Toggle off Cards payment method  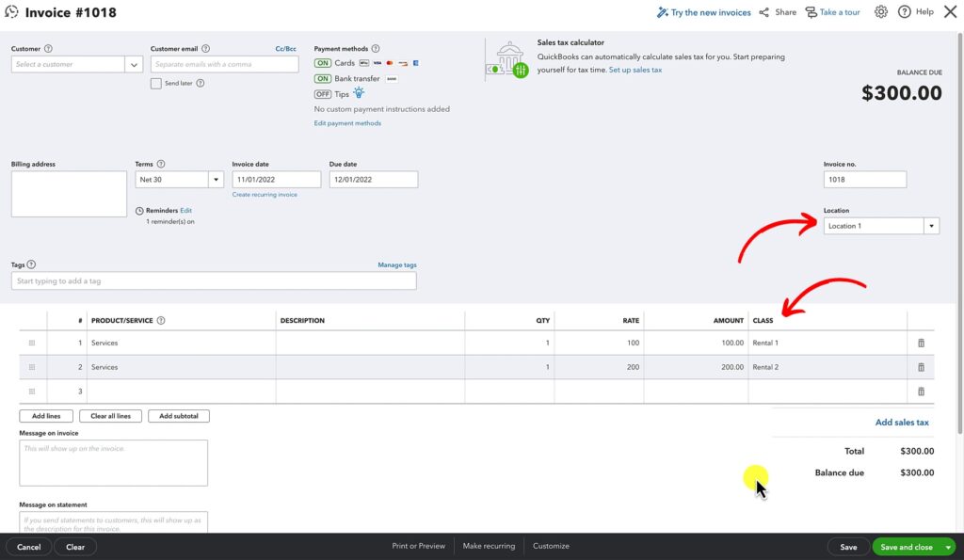tap(323, 63)
